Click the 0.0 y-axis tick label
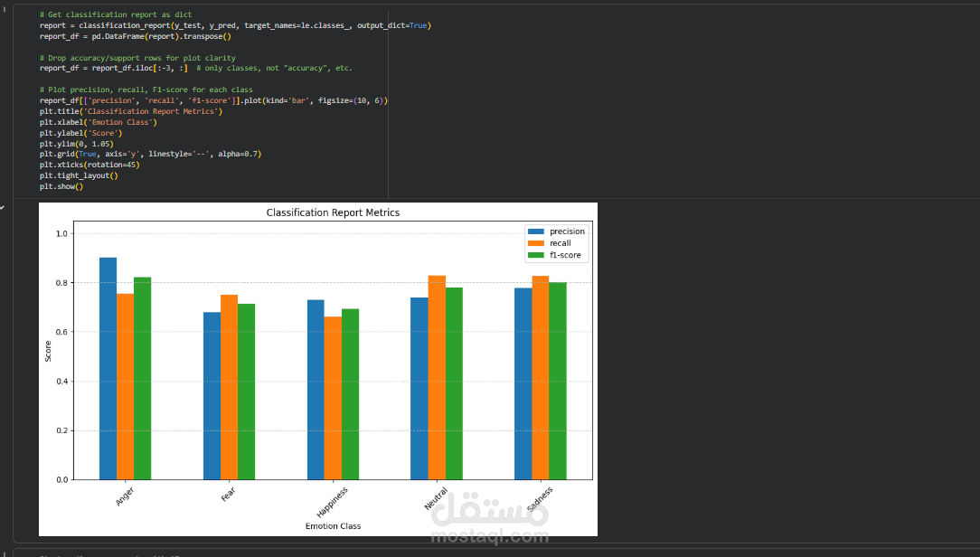This screenshot has height=557, width=980. (x=61, y=480)
